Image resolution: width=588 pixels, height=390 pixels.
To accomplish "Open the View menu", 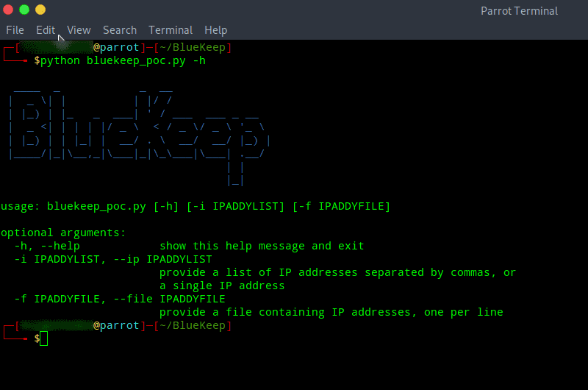I will pyautogui.click(x=79, y=30).
